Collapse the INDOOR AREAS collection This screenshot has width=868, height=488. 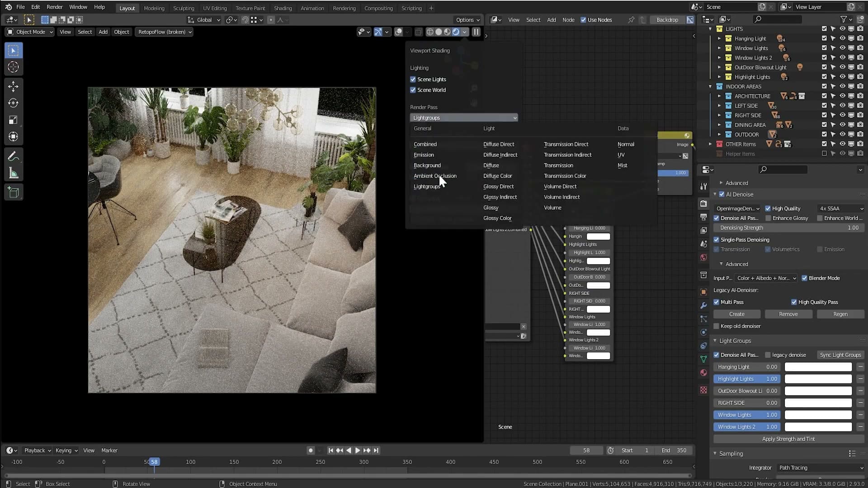(x=710, y=86)
